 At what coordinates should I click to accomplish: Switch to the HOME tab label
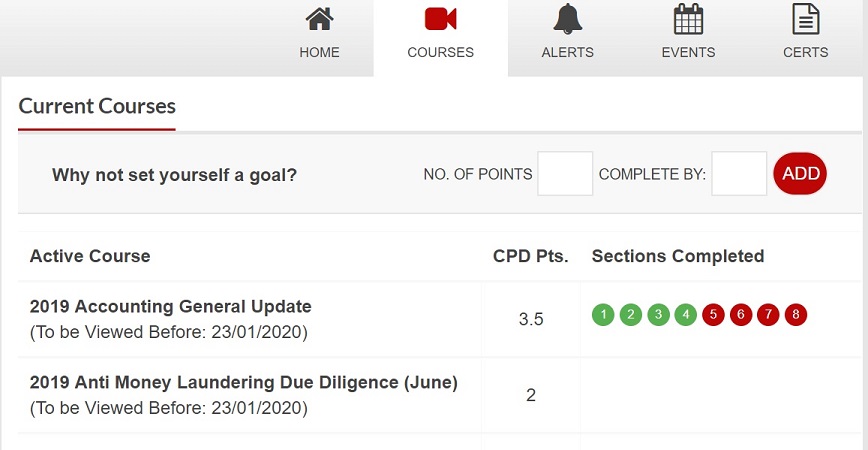tap(319, 53)
